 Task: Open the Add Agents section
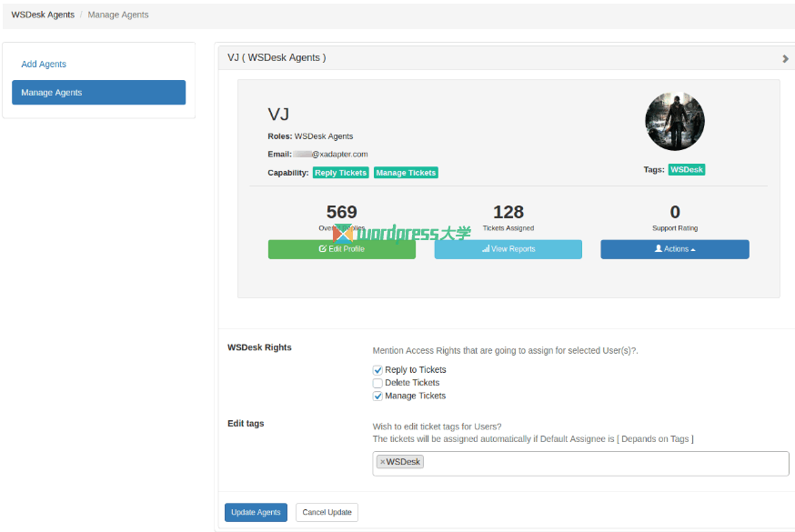pyautogui.click(x=44, y=64)
